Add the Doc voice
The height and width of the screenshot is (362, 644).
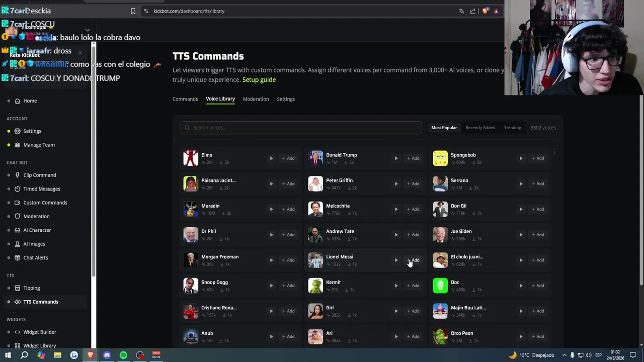(x=538, y=286)
